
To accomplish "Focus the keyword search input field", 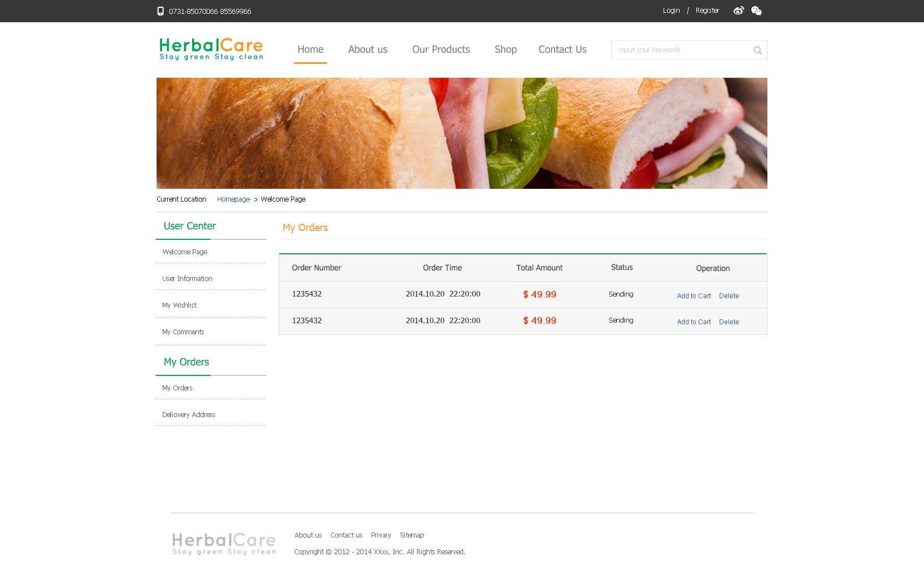I will pyautogui.click(x=680, y=50).
